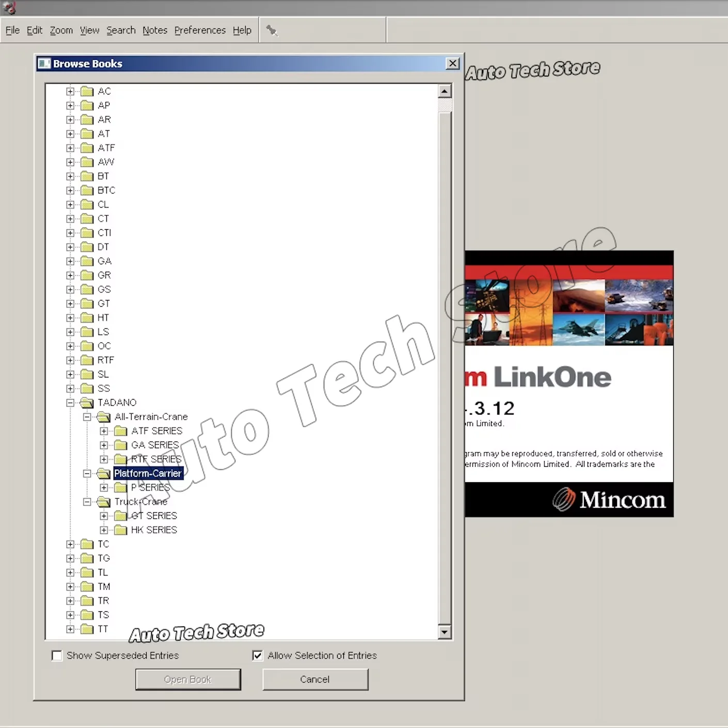Select the CL folder label

(x=103, y=205)
